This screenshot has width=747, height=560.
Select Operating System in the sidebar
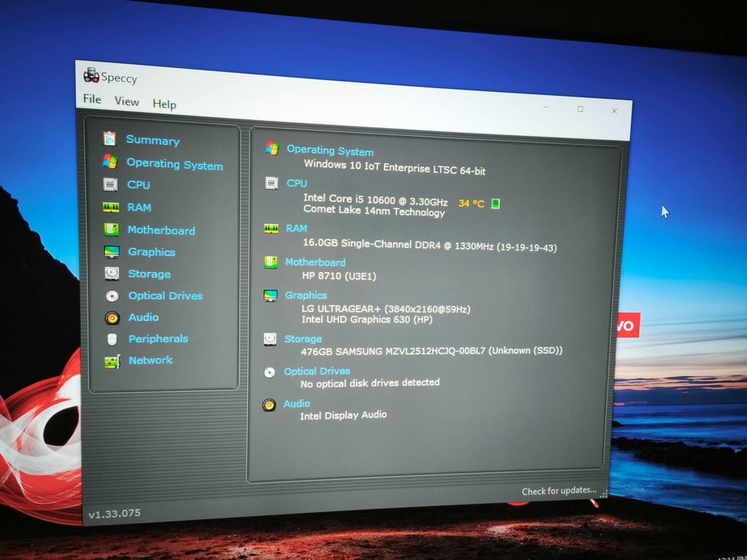click(x=175, y=164)
